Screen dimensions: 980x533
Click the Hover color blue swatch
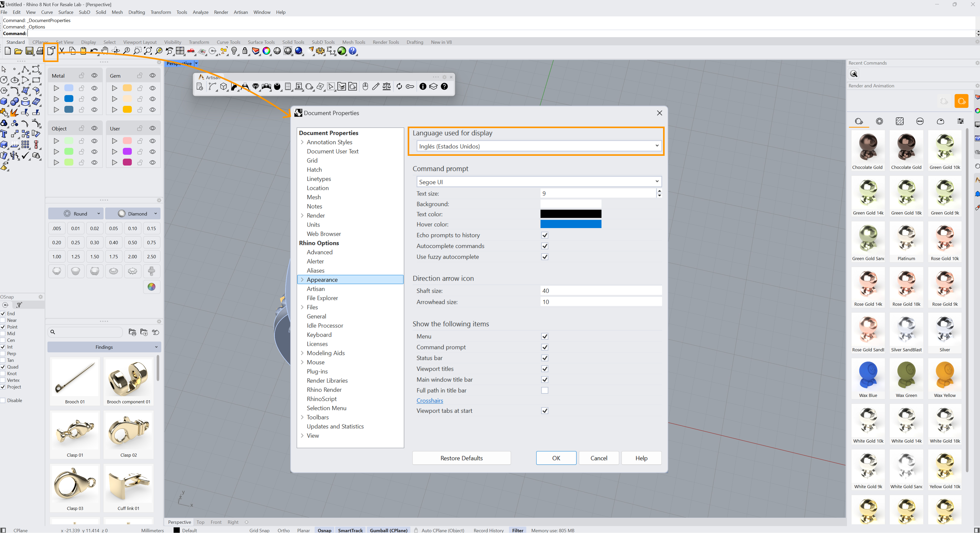[x=571, y=224]
